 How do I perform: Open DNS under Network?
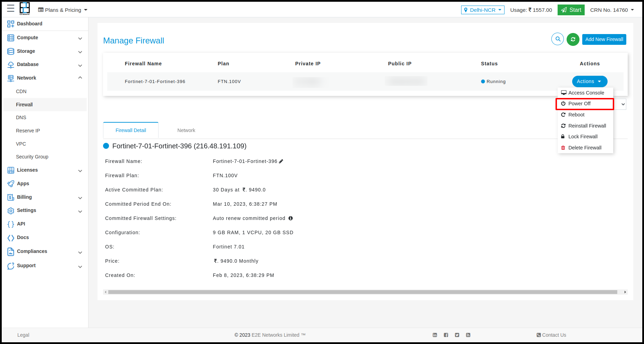click(x=21, y=117)
